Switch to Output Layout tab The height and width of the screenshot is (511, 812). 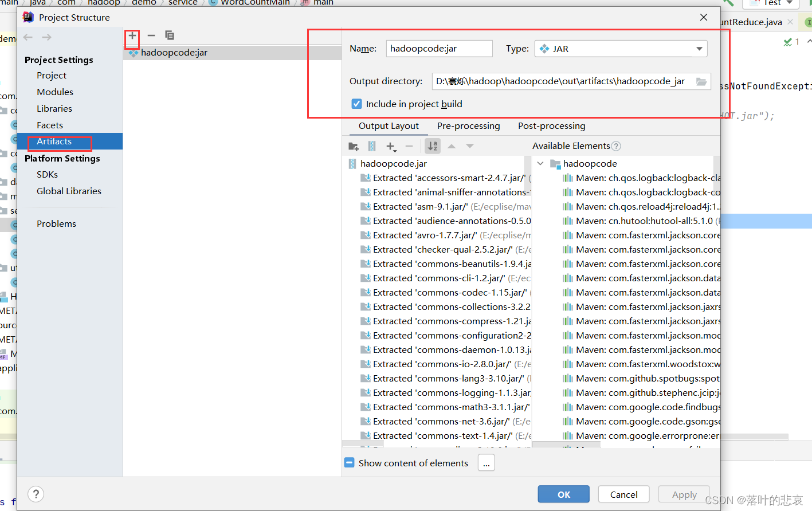[x=389, y=126]
